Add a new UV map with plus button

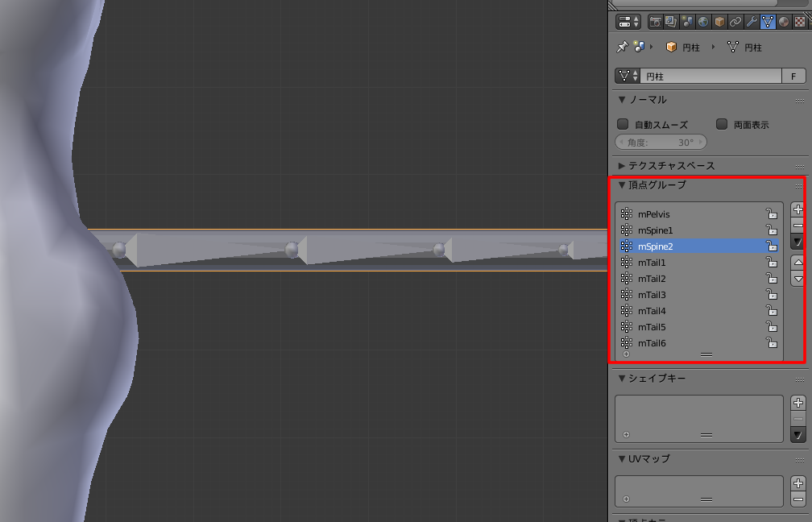798,483
